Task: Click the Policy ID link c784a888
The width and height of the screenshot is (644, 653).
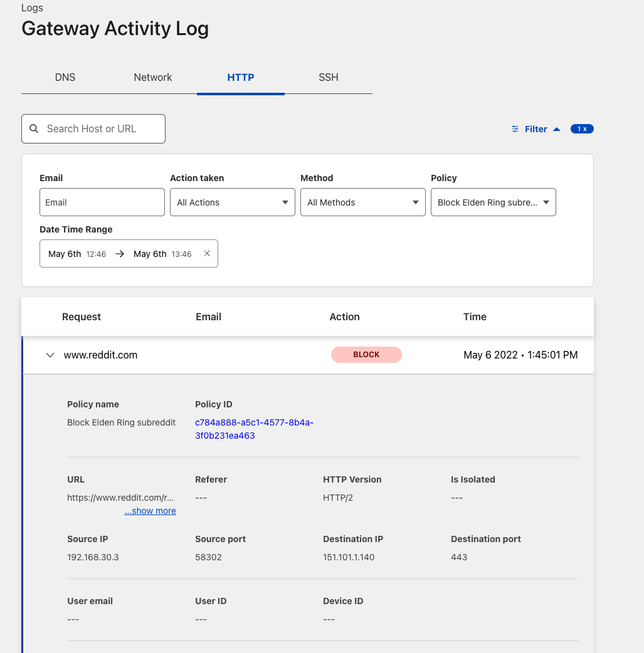Action: [x=254, y=429]
